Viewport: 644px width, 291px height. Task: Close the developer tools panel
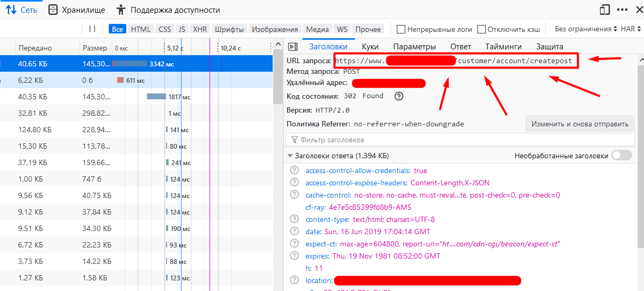638,10
